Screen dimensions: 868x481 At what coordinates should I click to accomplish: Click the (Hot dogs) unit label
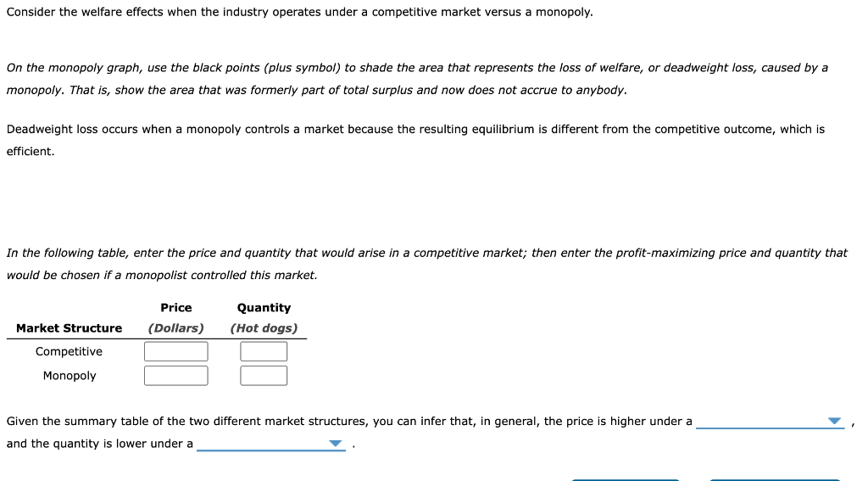[x=264, y=328]
